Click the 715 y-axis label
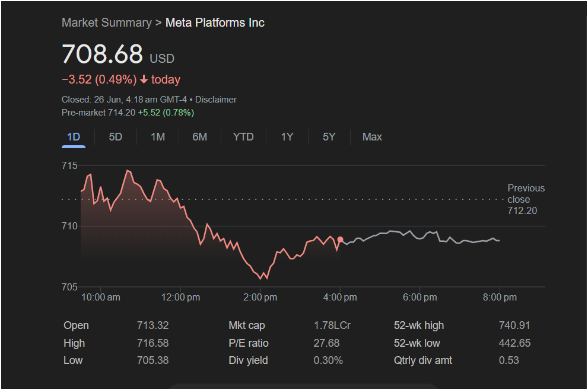Viewport: 588px width, 390px height. coord(70,165)
